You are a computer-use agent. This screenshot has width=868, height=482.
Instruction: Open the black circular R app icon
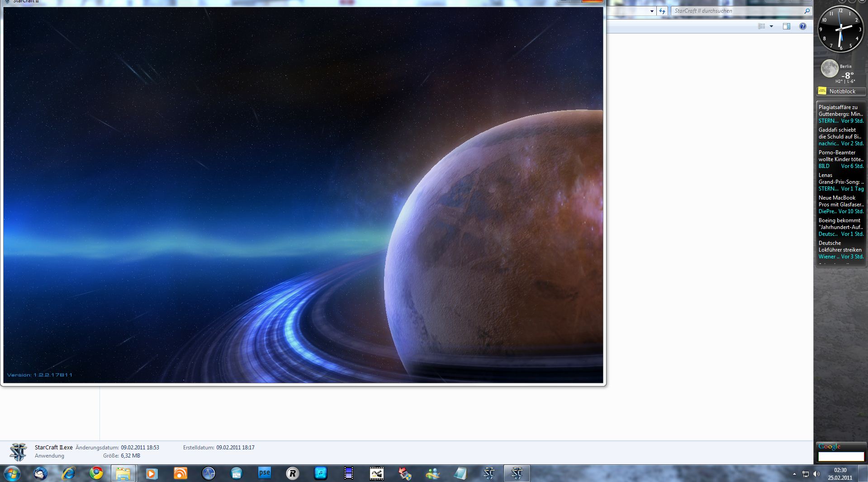(x=293, y=473)
